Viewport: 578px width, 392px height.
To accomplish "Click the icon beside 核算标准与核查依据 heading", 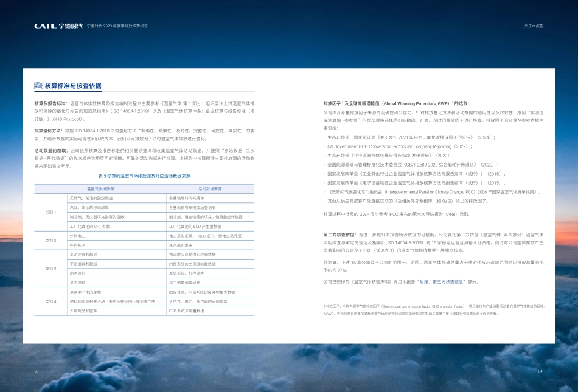I will point(38,86).
